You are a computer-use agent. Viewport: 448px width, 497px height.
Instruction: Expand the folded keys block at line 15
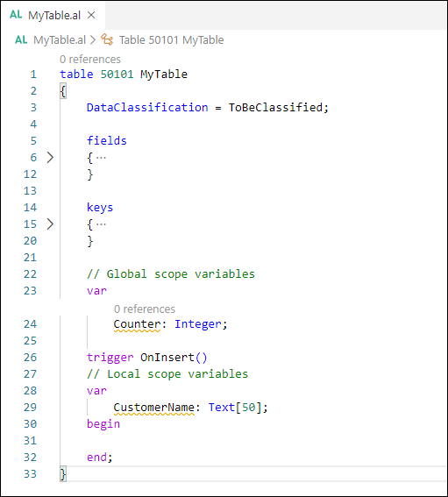coord(50,224)
